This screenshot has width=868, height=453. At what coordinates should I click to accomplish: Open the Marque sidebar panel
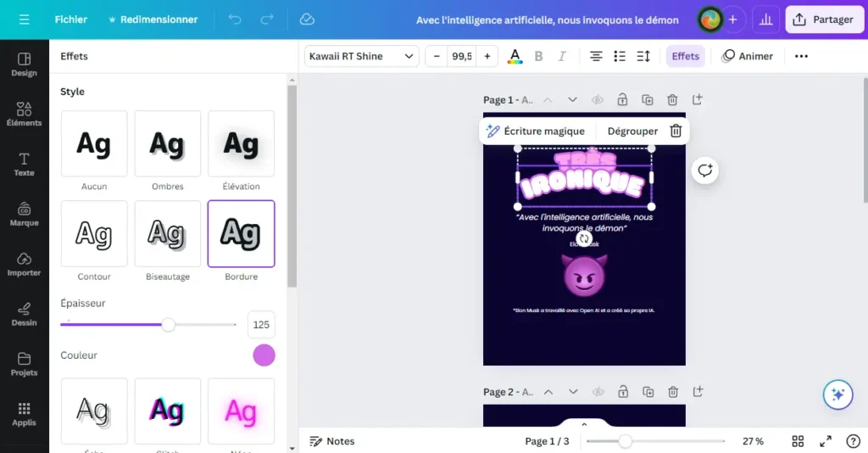24,215
